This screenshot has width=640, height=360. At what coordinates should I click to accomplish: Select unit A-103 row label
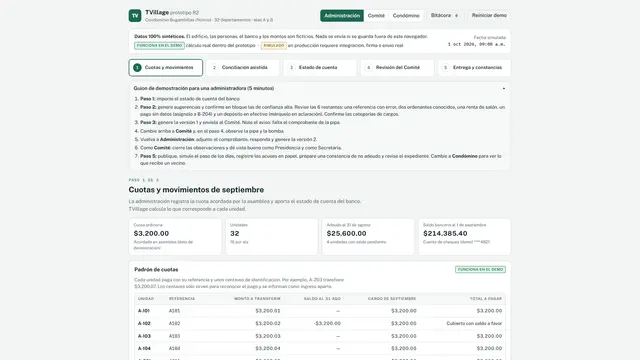point(144,336)
